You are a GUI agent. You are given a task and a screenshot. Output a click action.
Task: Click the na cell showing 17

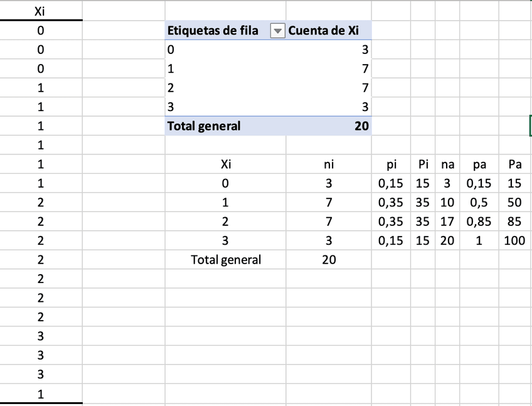(447, 222)
